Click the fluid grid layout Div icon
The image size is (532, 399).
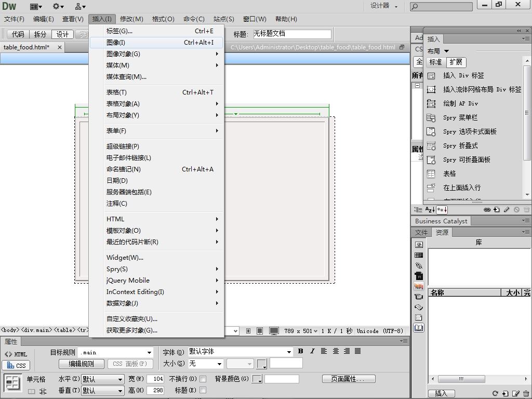pyautogui.click(x=431, y=89)
